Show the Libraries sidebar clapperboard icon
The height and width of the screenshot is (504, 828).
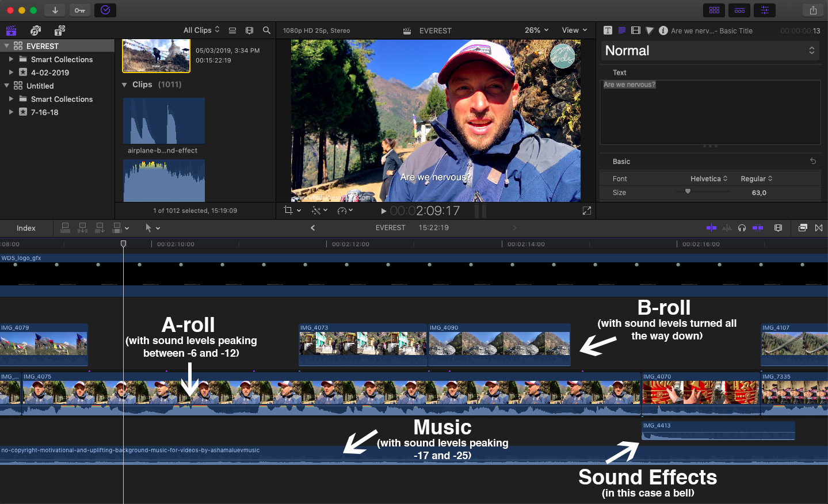11,30
